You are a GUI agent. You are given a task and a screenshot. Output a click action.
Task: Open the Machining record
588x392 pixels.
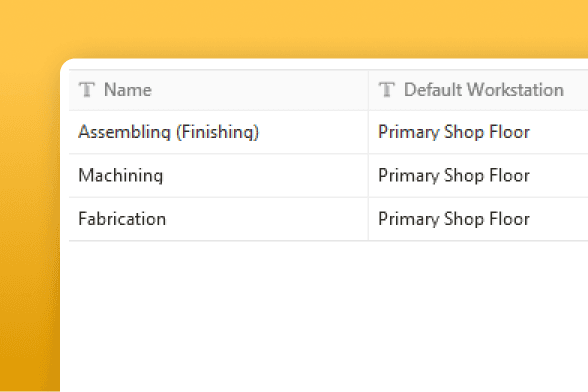(x=120, y=176)
